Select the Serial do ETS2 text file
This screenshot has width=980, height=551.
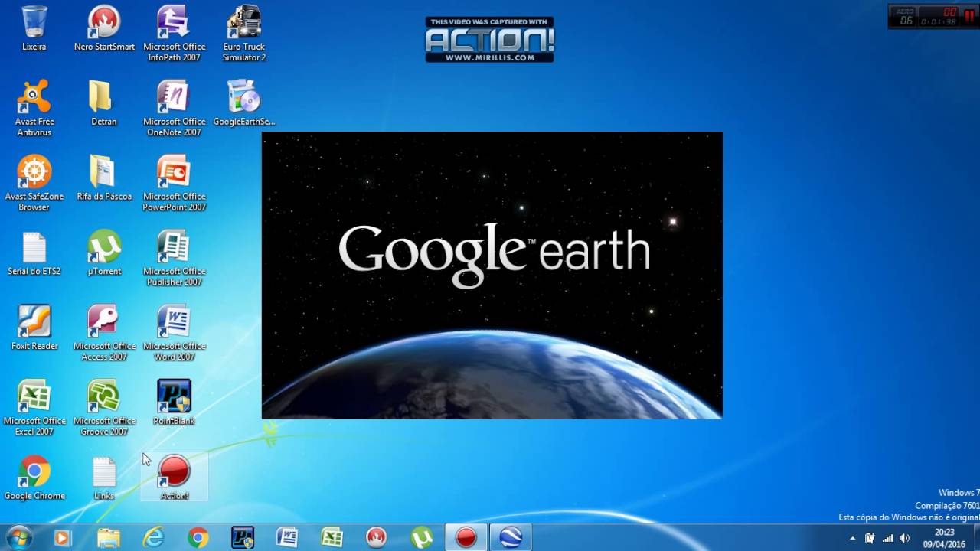tap(34, 253)
